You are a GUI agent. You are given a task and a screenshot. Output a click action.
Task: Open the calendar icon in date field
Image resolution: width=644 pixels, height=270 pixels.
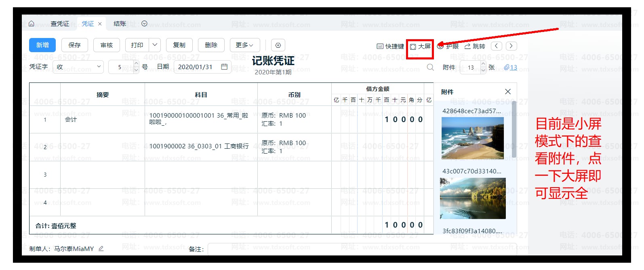click(224, 67)
